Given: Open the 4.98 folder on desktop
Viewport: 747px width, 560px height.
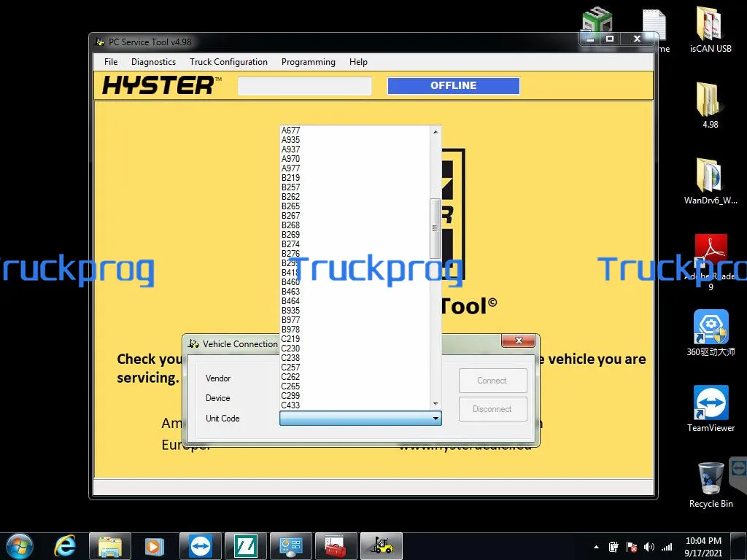Looking at the screenshot, I should point(710,105).
